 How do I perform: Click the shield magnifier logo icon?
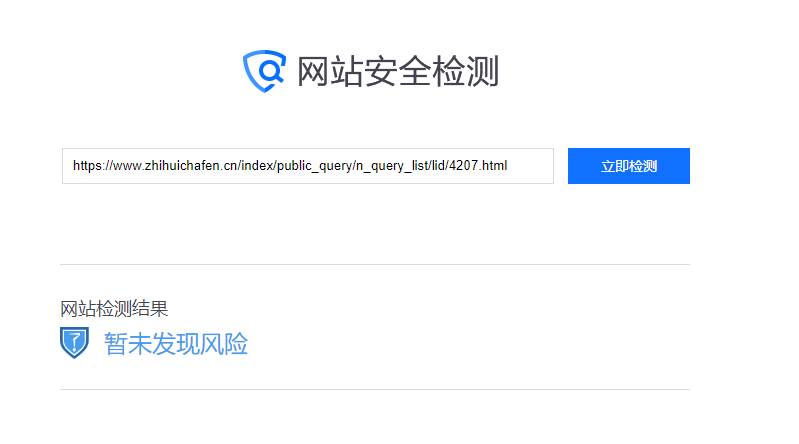(264, 71)
